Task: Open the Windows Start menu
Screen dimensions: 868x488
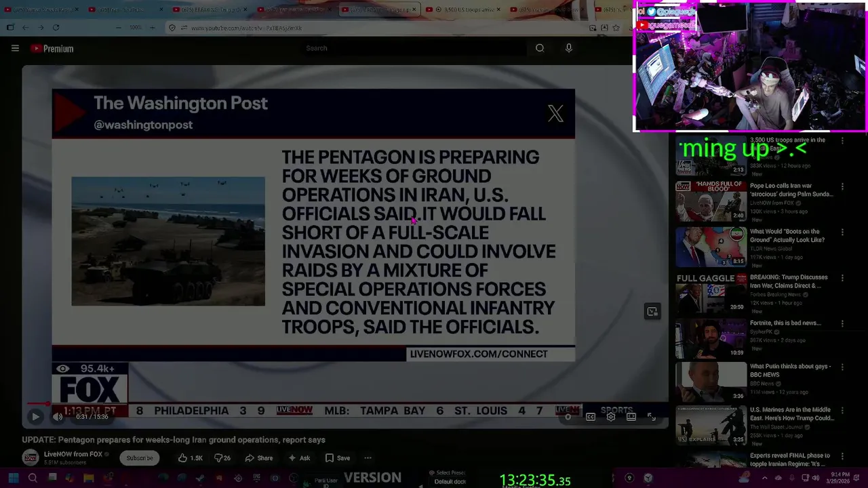Action: (13, 478)
